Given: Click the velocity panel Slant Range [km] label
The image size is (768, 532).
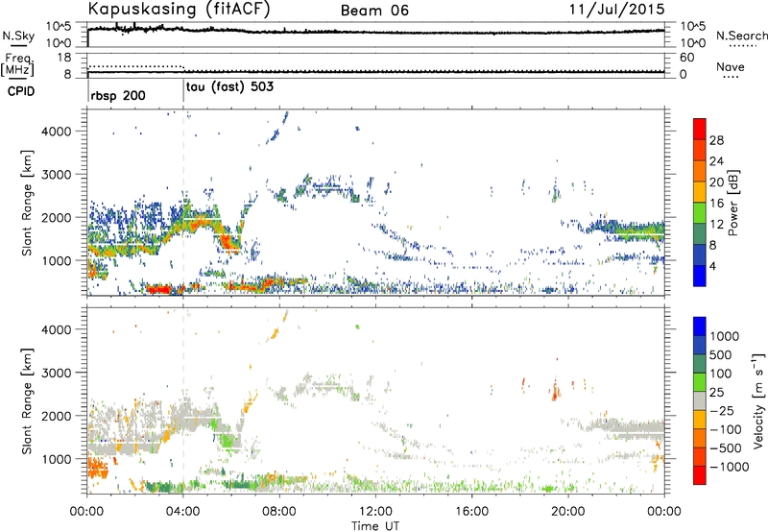Looking at the screenshot, I should tap(27, 401).
